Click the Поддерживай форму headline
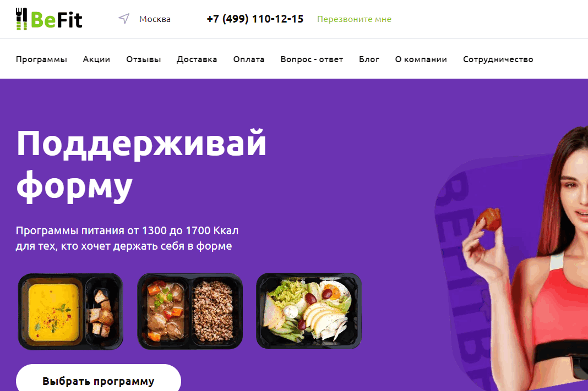This screenshot has width=588, height=391. tap(141, 165)
